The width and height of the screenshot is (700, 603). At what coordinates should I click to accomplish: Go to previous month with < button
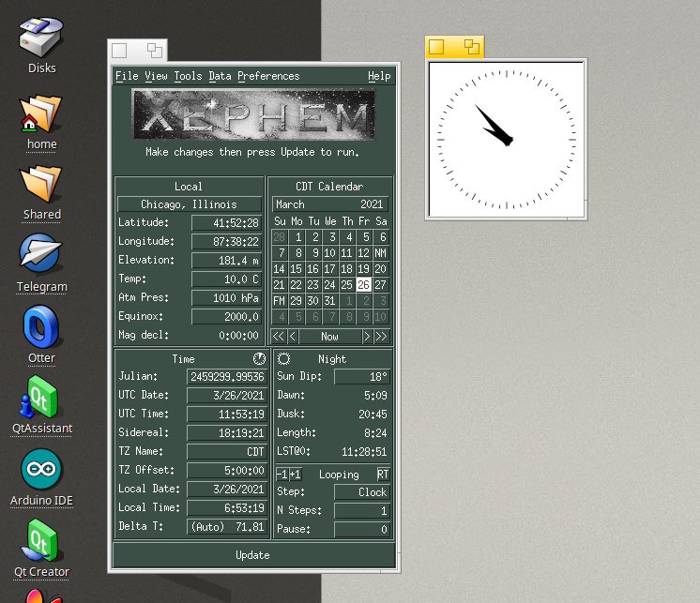pyautogui.click(x=293, y=337)
